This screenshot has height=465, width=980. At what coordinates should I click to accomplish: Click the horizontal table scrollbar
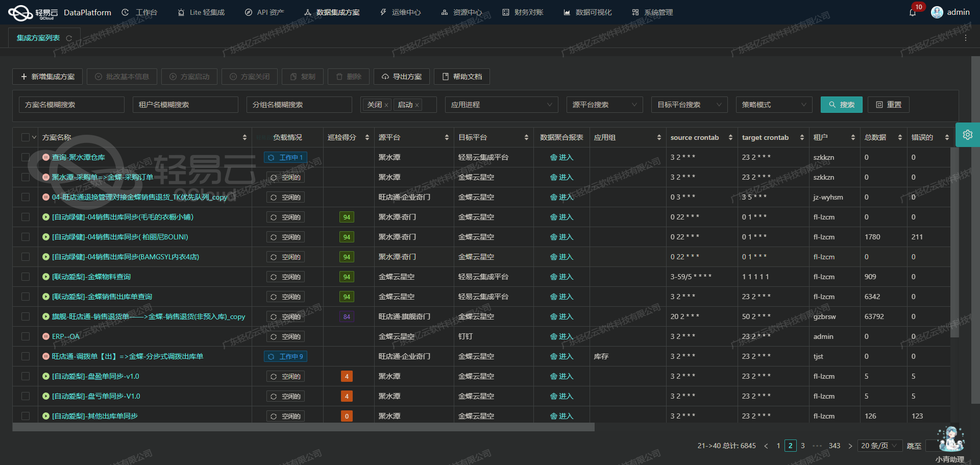pyautogui.click(x=303, y=427)
